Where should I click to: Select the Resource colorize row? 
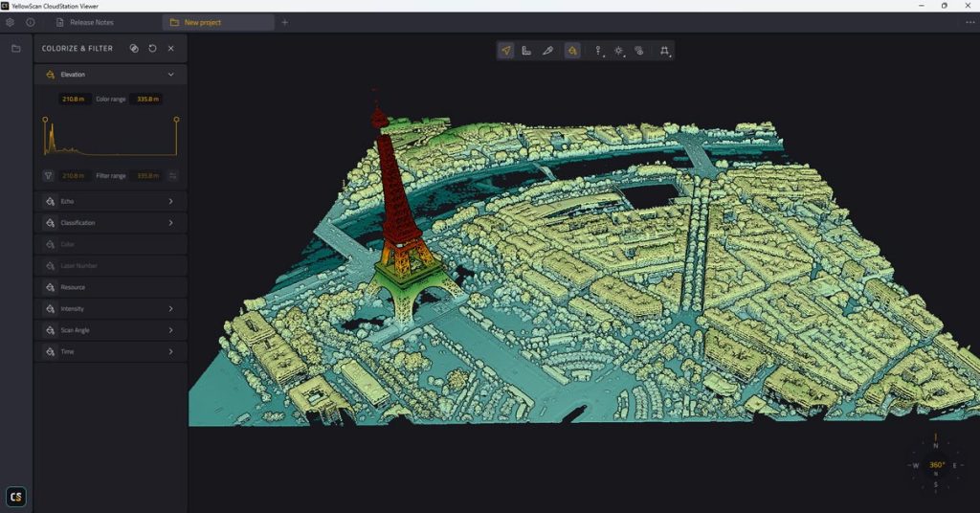click(111, 287)
